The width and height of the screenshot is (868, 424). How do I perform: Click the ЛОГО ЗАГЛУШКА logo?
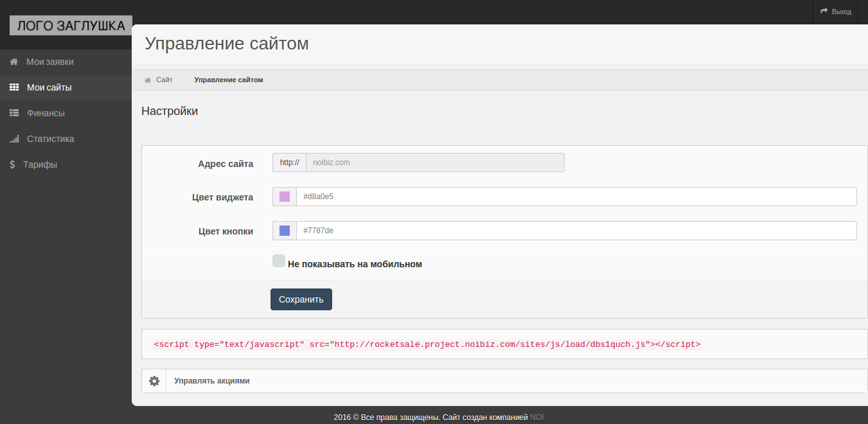[71, 26]
